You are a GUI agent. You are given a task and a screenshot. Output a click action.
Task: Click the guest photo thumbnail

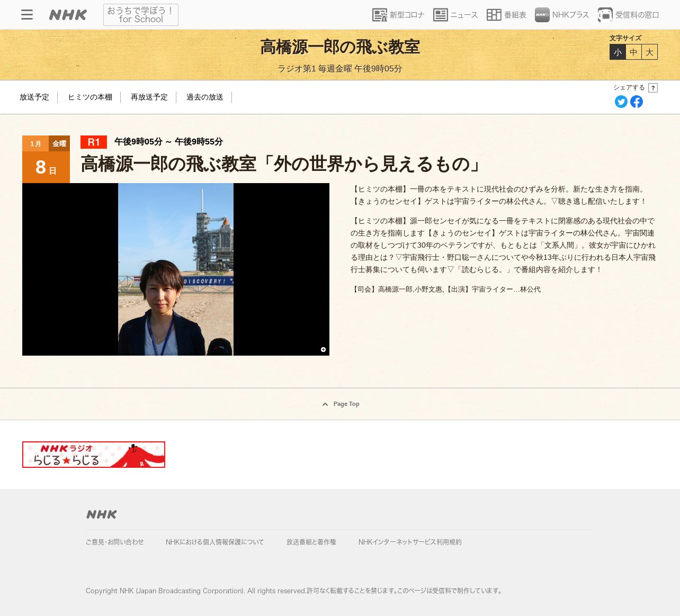click(176, 269)
